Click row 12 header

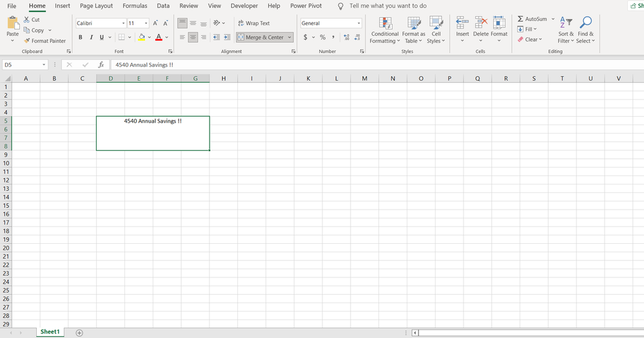click(6, 180)
